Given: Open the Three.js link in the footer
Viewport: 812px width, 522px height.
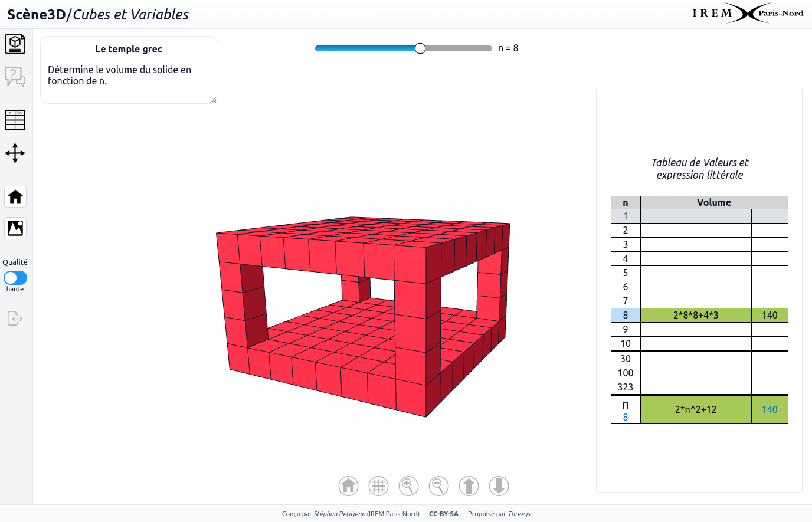Looking at the screenshot, I should click(x=519, y=514).
